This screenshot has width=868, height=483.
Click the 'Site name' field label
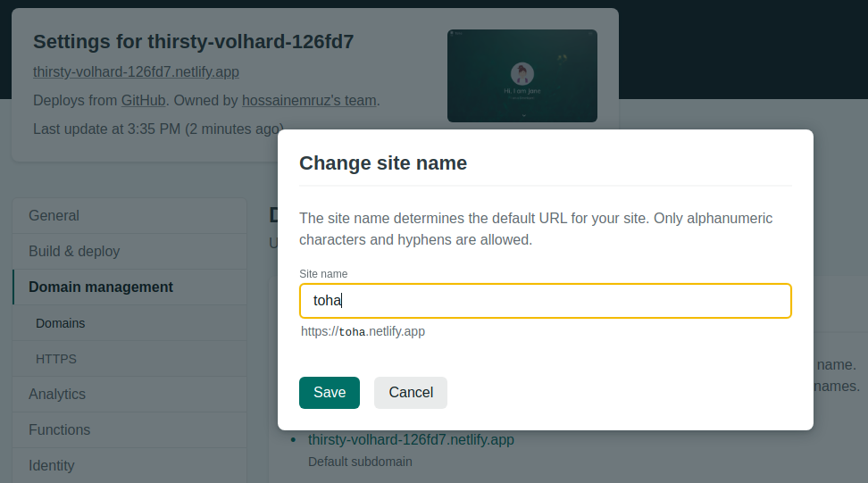[323, 274]
